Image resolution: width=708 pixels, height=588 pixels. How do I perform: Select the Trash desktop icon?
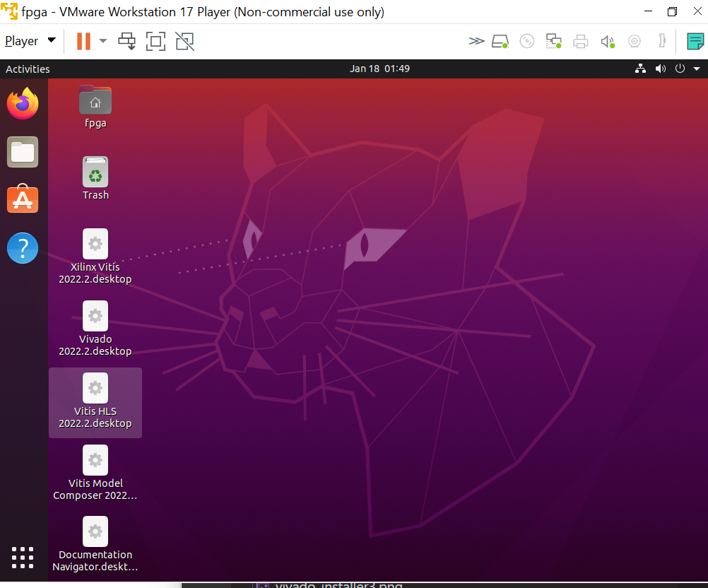95,178
